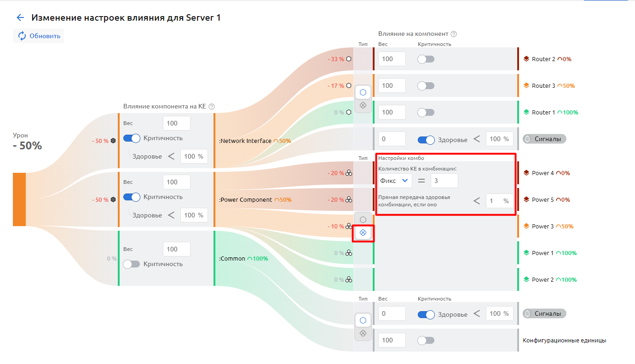Toggle criticality switch in Router 3 row
635x364 pixels.
coord(426,86)
